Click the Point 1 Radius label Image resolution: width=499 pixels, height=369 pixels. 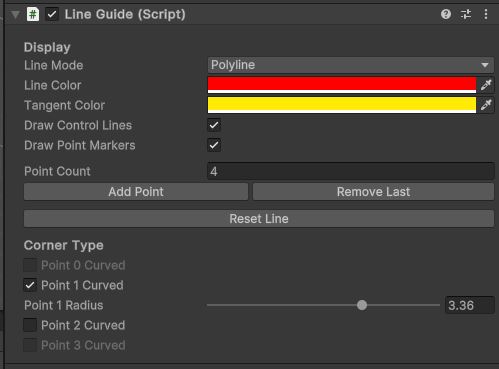point(64,305)
